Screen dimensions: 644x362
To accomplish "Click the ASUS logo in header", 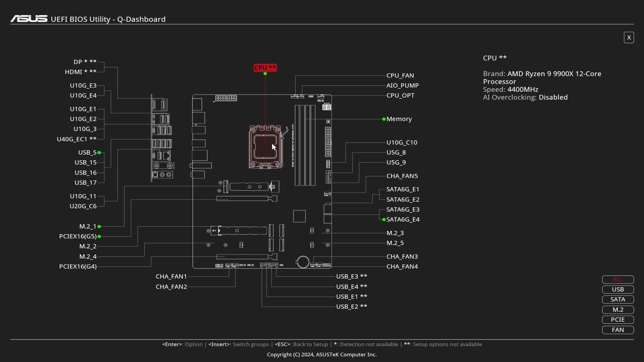I will 29,19.
